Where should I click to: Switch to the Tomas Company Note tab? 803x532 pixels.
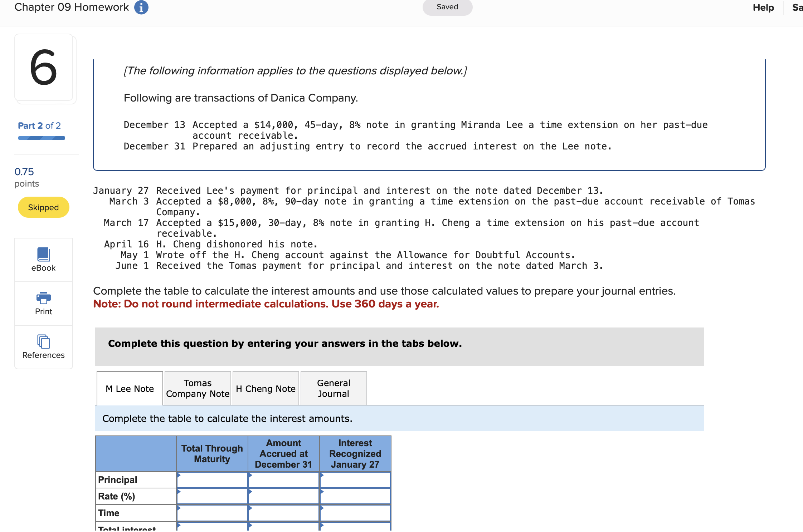[198, 389]
